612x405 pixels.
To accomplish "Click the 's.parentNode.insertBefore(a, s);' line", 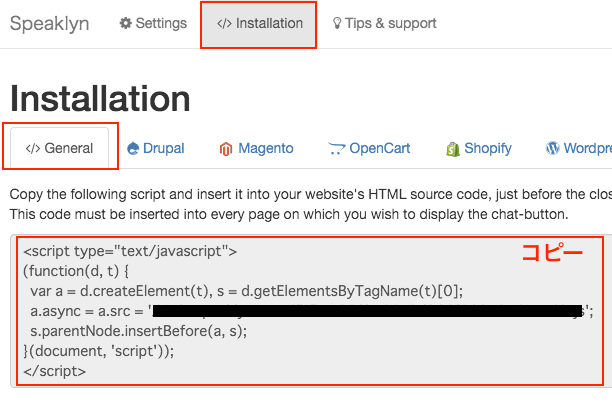I will coord(139,331).
